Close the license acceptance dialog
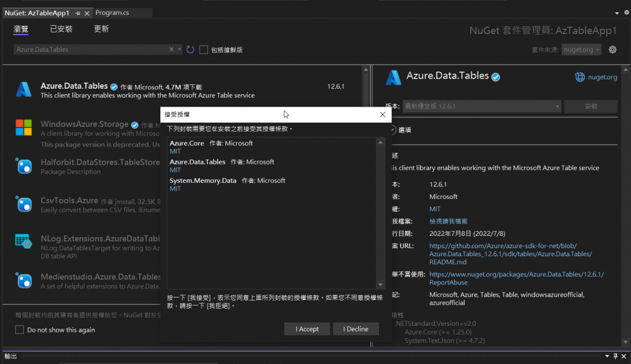The height and width of the screenshot is (364, 631). tap(382, 115)
